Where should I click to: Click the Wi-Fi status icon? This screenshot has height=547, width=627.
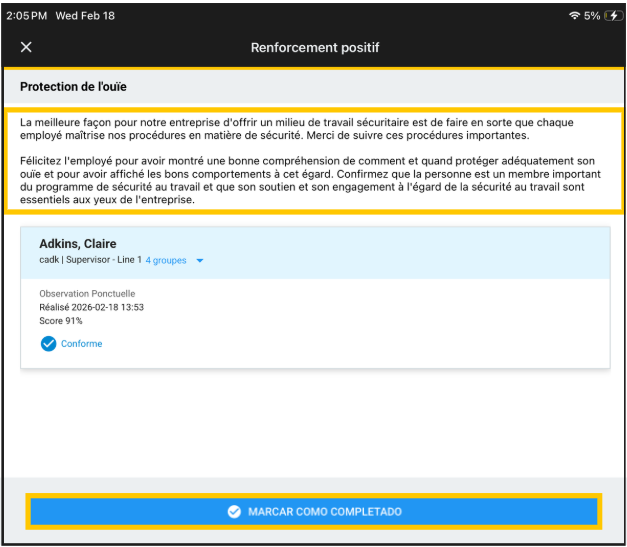point(574,16)
